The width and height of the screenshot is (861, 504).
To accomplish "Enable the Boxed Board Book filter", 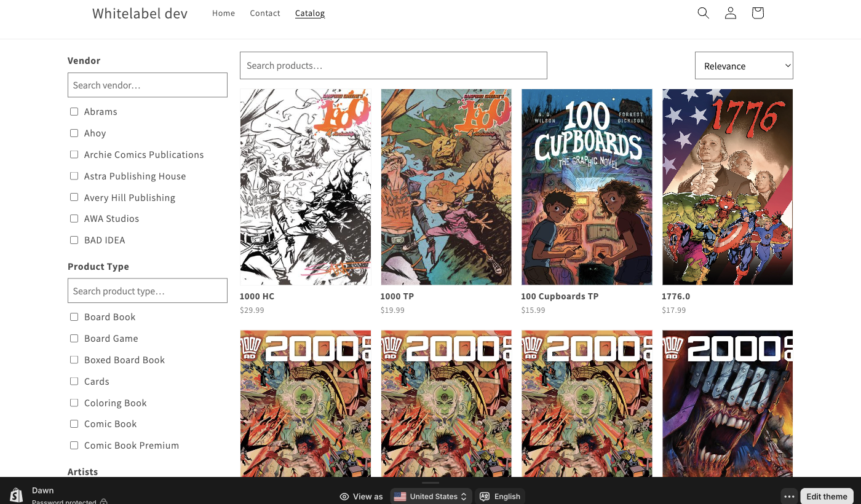I will (x=74, y=360).
